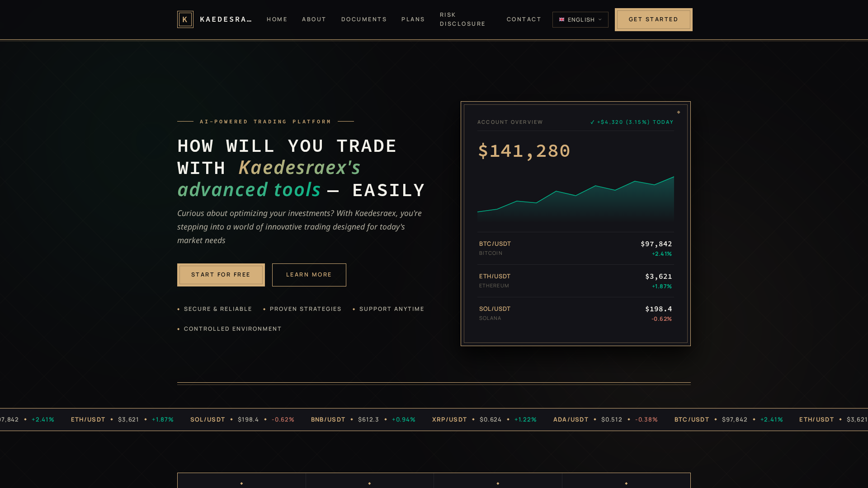Click the $612.3 BNB ticker price
The height and width of the screenshot is (488, 868).
tap(368, 419)
